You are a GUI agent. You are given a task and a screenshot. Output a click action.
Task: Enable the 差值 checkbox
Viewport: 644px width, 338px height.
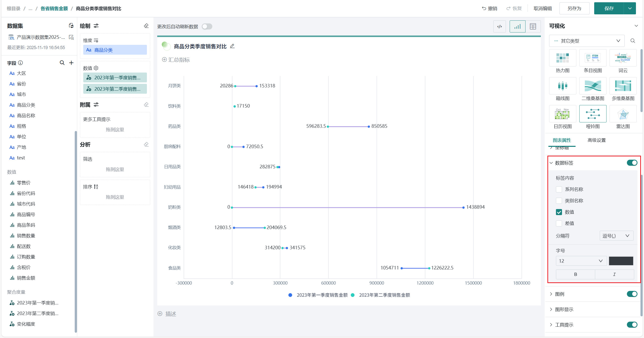559,223
